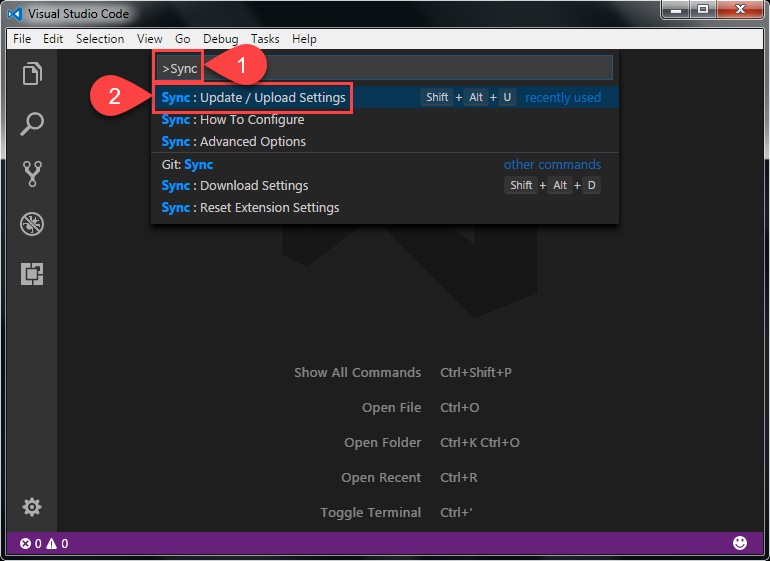Maximize the Visual Studio Code window

(703, 10)
